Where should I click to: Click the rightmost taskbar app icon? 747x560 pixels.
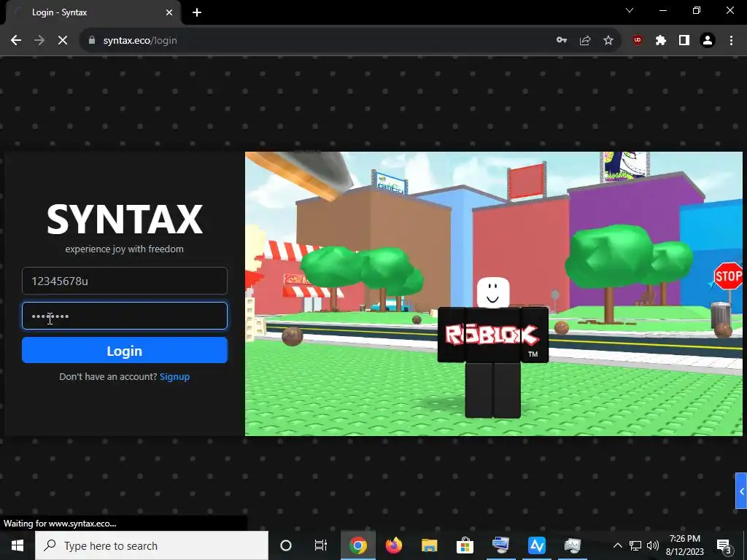coord(572,545)
